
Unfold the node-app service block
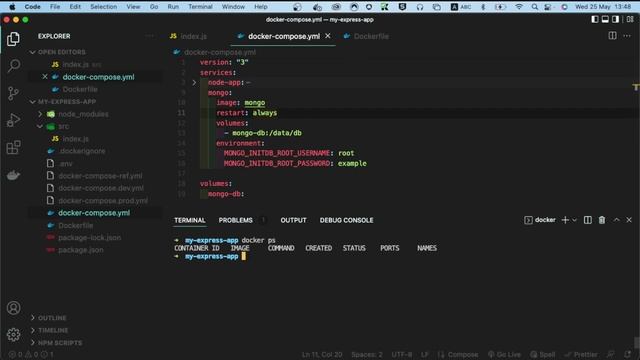(x=194, y=82)
